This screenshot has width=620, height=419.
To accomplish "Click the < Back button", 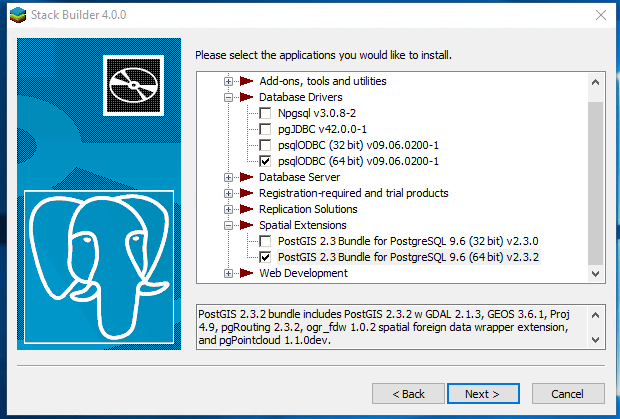I will coord(408,394).
